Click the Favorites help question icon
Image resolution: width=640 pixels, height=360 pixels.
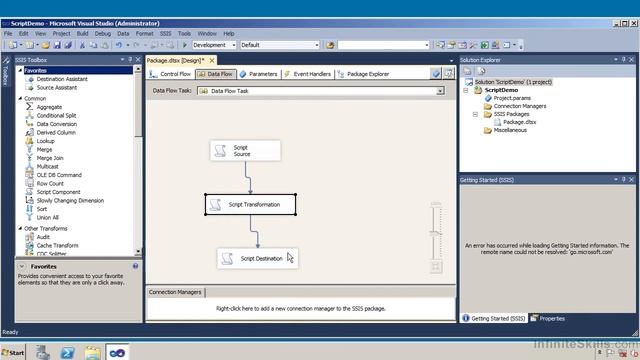pos(135,266)
